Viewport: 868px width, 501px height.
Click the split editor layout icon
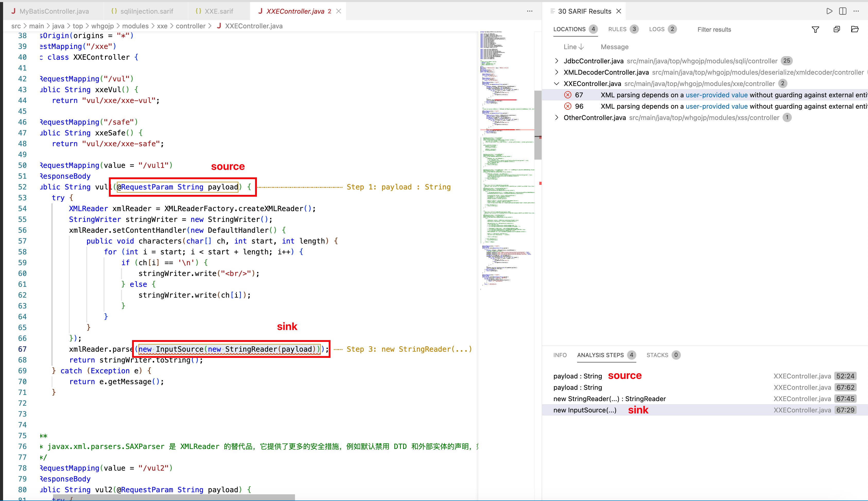coord(843,11)
